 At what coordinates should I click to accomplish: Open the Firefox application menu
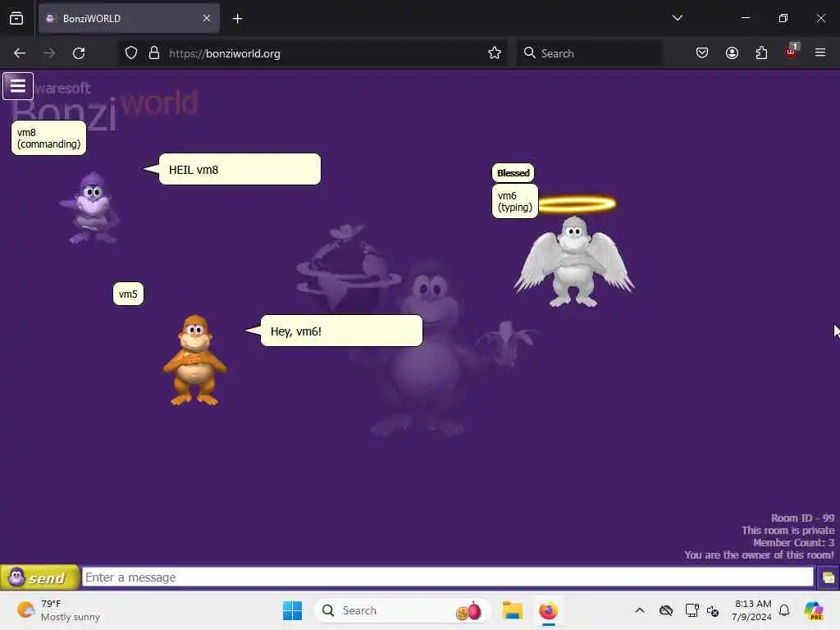pos(820,52)
